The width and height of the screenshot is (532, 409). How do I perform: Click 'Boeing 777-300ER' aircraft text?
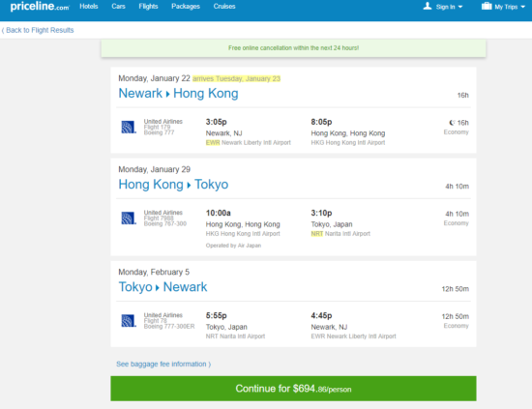click(x=169, y=326)
